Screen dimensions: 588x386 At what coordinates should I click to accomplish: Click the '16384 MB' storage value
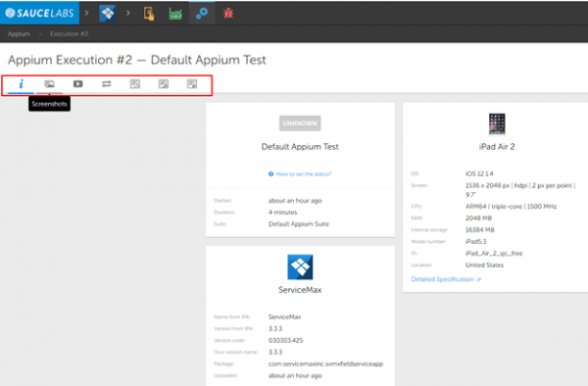480,229
